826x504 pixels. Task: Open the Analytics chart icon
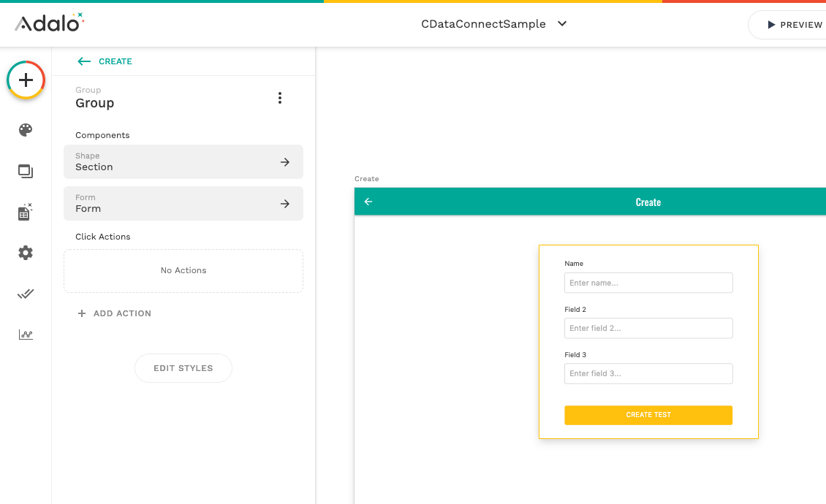26,335
